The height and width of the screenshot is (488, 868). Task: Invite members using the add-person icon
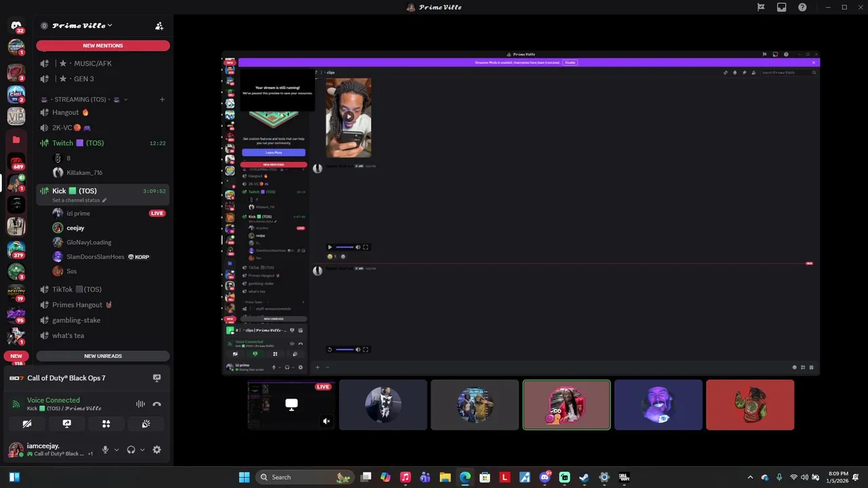159,26
